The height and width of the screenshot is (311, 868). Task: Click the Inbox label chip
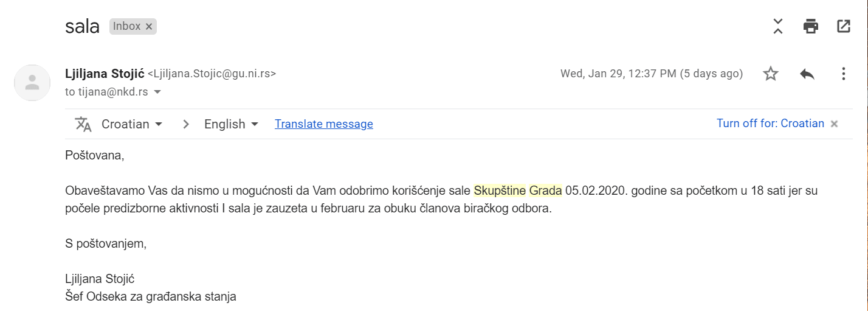126,26
